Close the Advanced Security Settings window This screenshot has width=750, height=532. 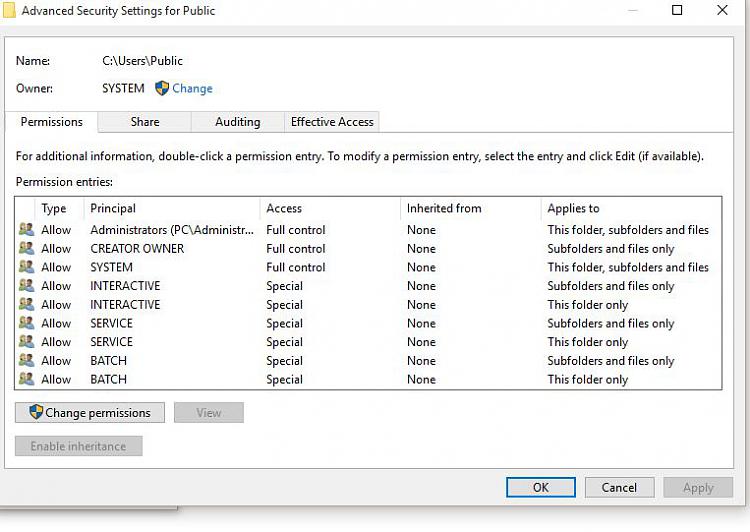pos(722,10)
